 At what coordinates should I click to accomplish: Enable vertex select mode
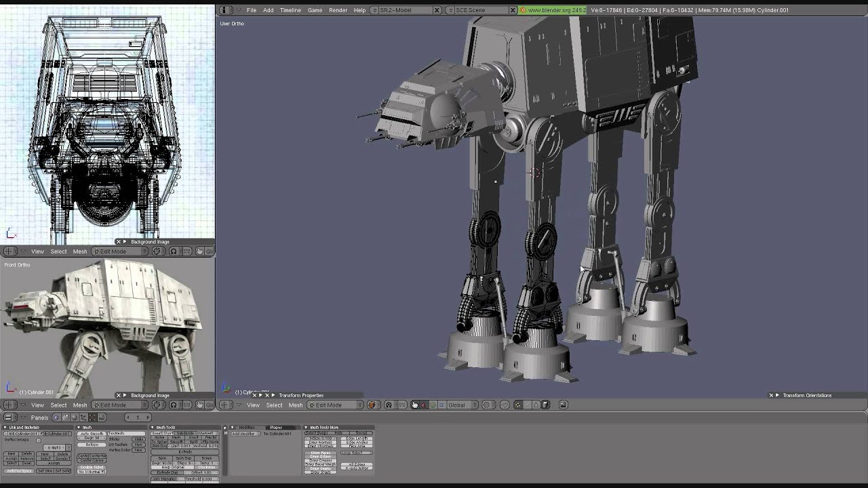[517, 405]
